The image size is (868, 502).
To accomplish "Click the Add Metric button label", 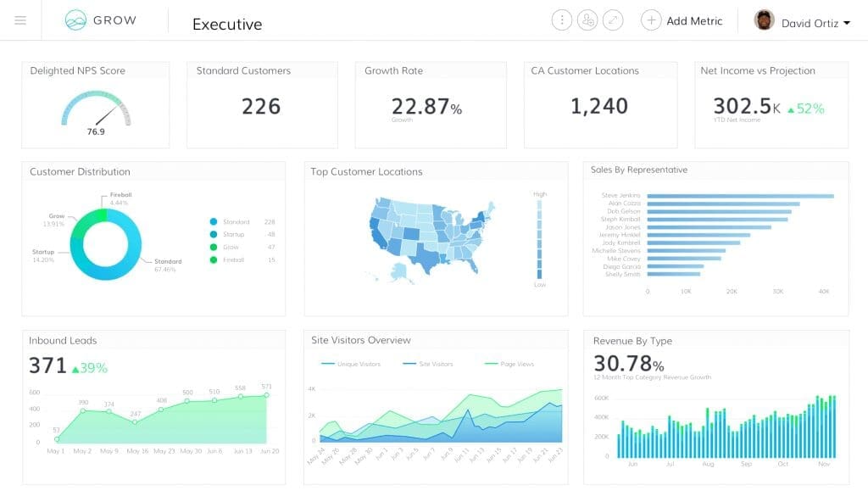I will [x=694, y=21].
